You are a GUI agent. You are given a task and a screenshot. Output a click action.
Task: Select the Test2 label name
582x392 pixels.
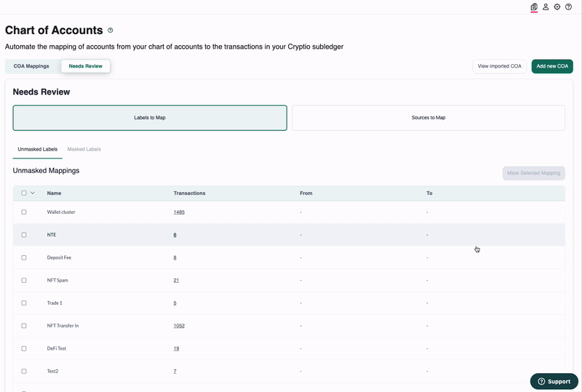click(52, 371)
